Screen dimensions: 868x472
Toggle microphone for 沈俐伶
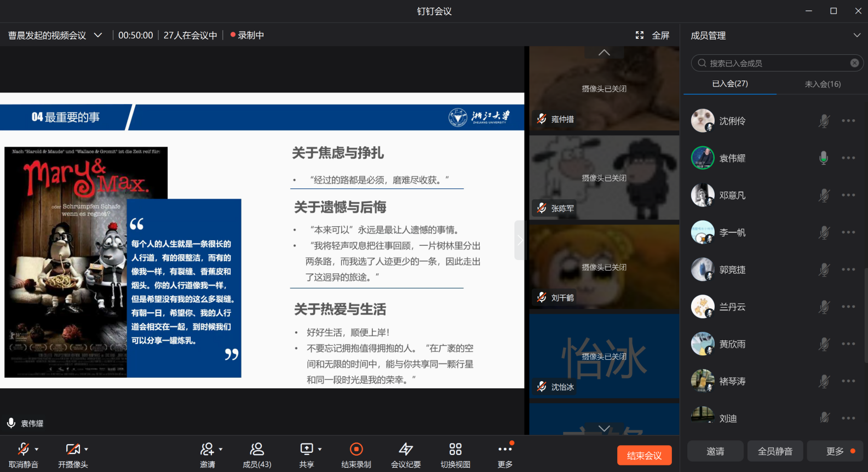824,120
